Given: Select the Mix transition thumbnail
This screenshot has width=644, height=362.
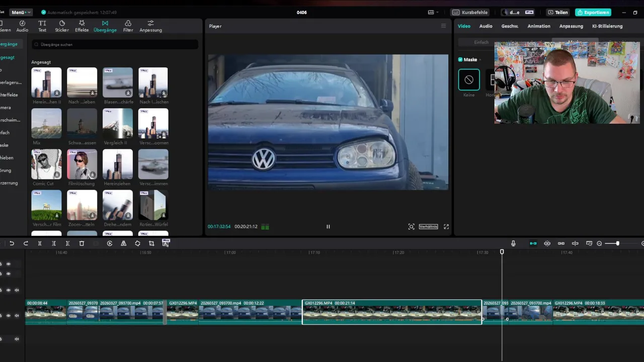Looking at the screenshot, I should [46, 124].
